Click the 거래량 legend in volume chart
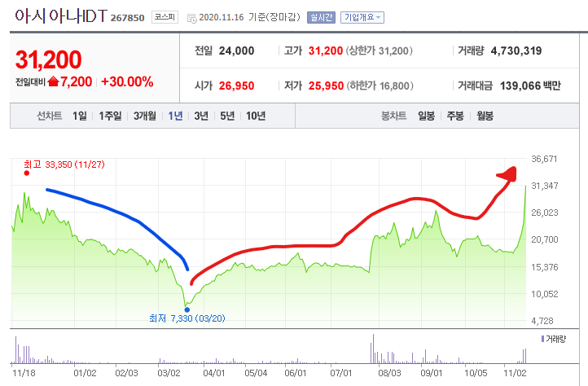 554,339
